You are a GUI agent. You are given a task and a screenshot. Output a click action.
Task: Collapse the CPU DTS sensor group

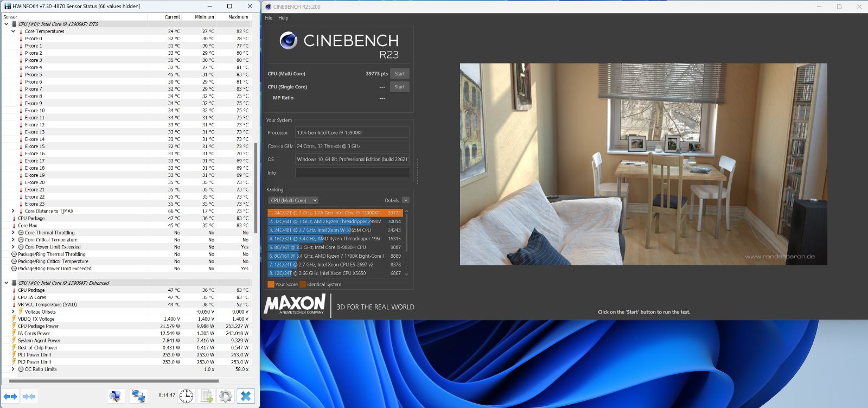click(x=7, y=24)
